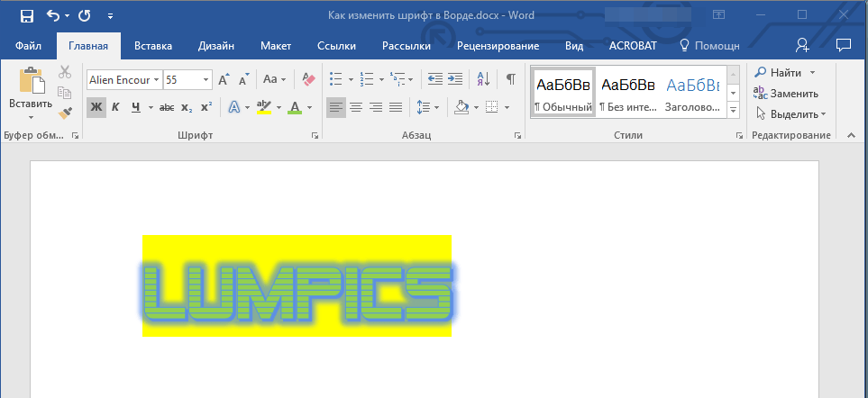Open the Дизайн ribbon tab

[x=217, y=46]
